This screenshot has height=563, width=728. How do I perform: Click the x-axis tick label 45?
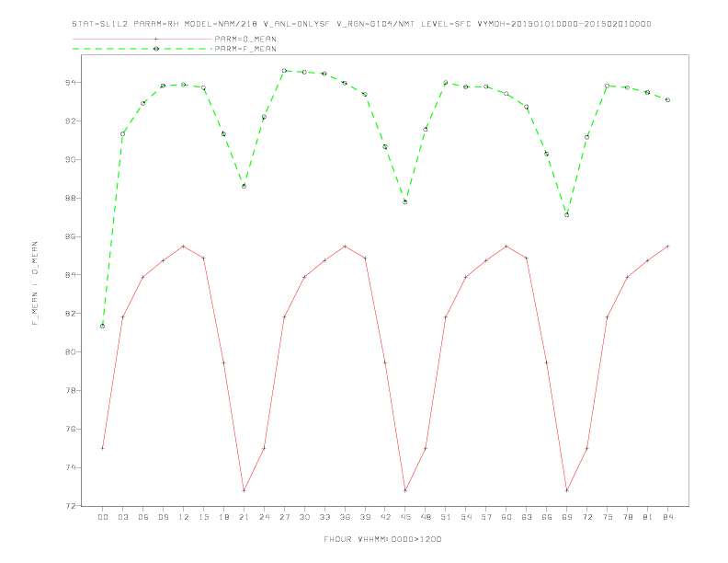point(405,517)
